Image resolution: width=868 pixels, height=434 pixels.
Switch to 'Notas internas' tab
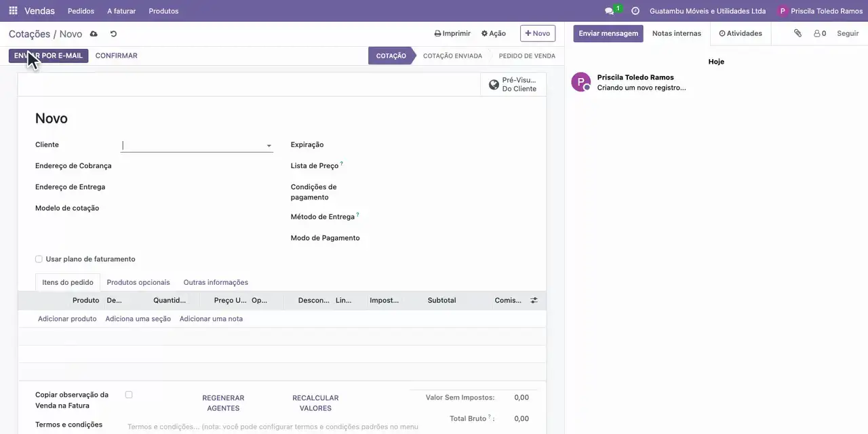[677, 33]
